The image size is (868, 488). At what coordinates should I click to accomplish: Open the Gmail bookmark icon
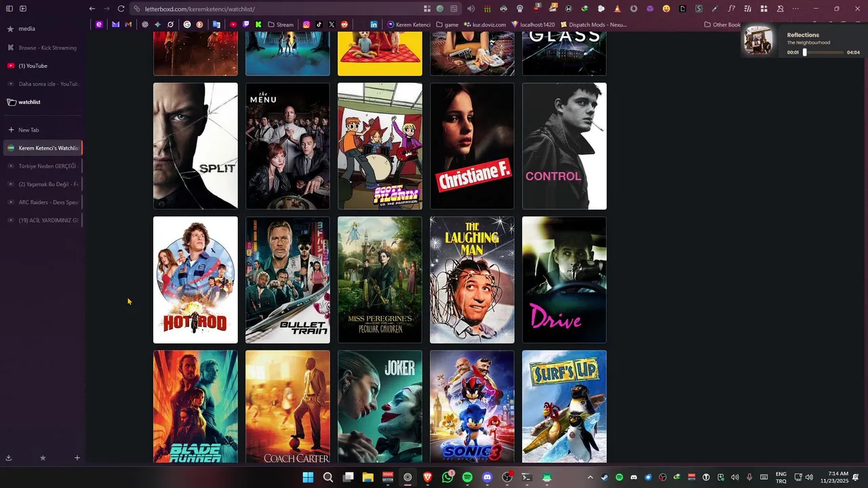point(128,24)
